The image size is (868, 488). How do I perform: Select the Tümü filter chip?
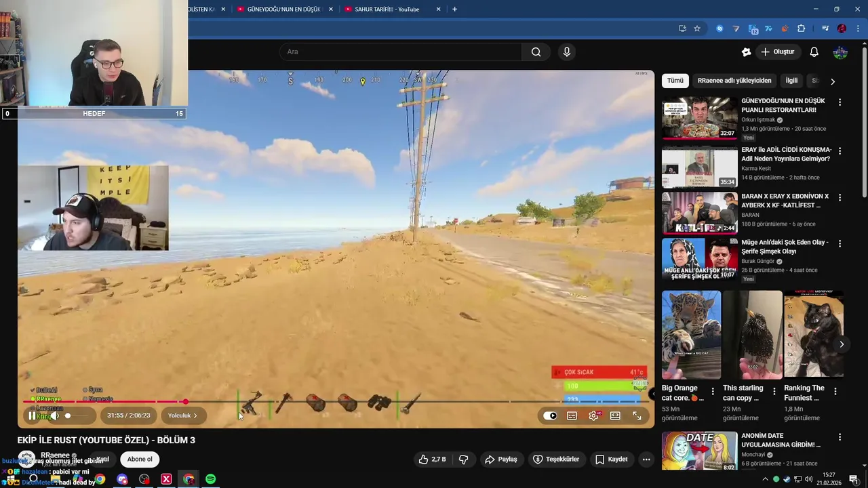[675, 81]
